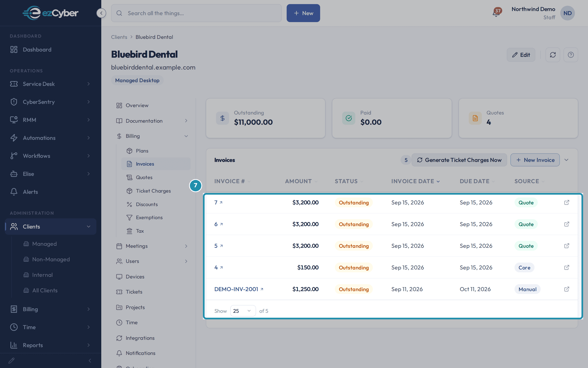
Task: Open Quotes under Billing
Action: 156,177
